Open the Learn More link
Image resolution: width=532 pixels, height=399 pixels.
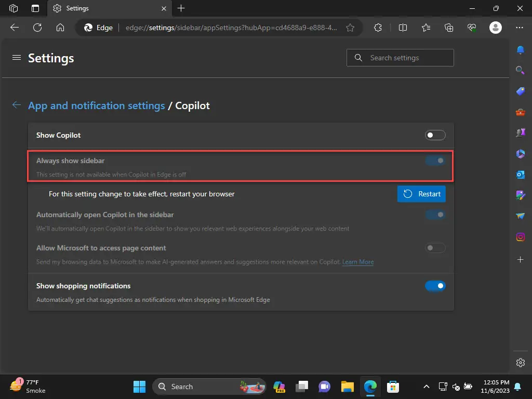(357, 262)
